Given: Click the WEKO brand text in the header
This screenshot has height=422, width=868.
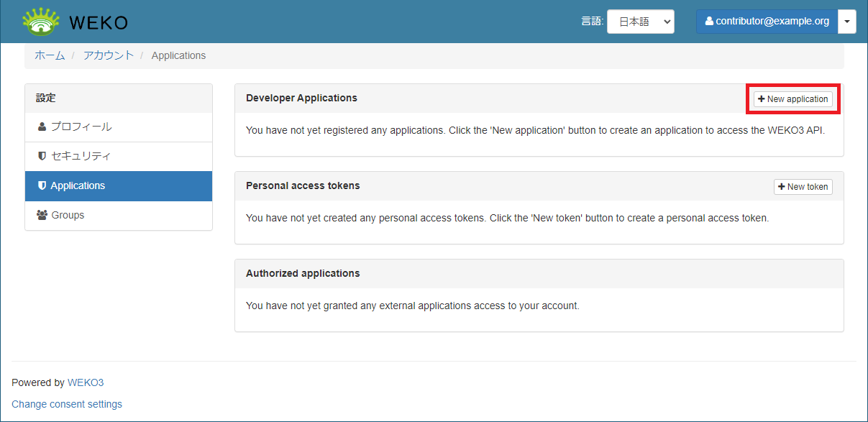Looking at the screenshot, I should [x=99, y=22].
